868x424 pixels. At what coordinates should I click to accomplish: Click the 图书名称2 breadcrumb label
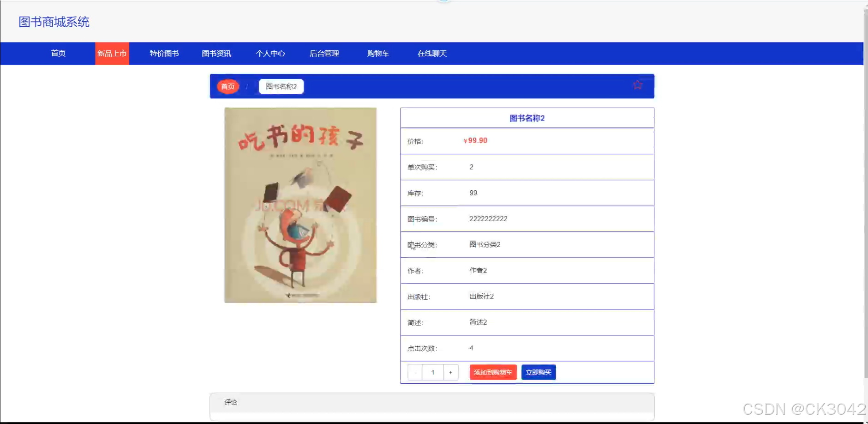pyautogui.click(x=281, y=86)
